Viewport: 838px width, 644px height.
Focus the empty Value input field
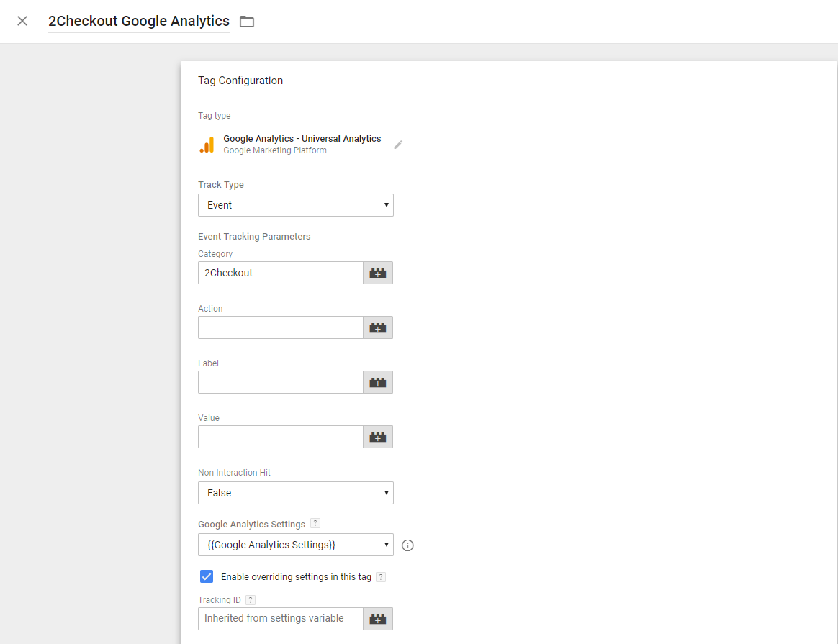[281, 437]
